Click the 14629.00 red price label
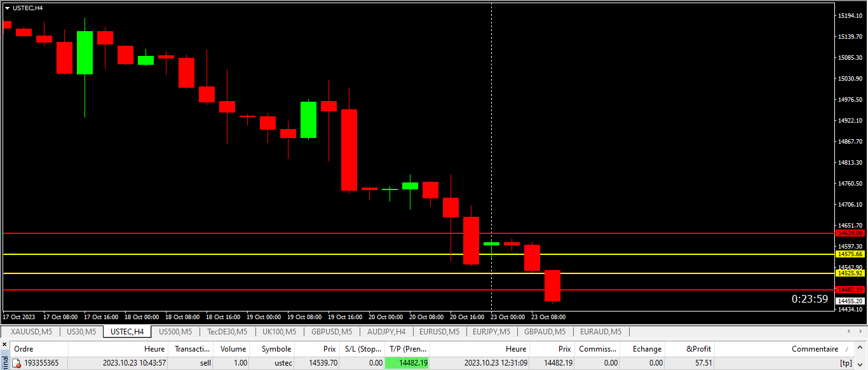Screen dimensions: 868x370 pos(850,233)
